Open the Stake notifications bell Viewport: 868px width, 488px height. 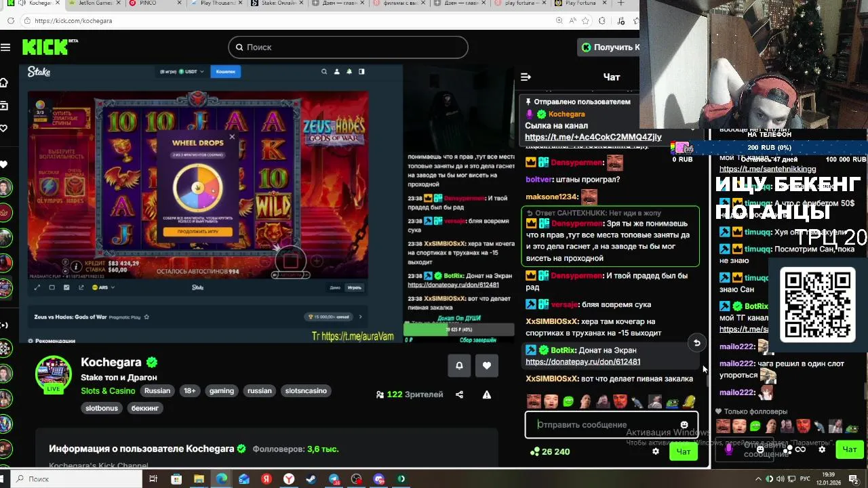[349, 71]
